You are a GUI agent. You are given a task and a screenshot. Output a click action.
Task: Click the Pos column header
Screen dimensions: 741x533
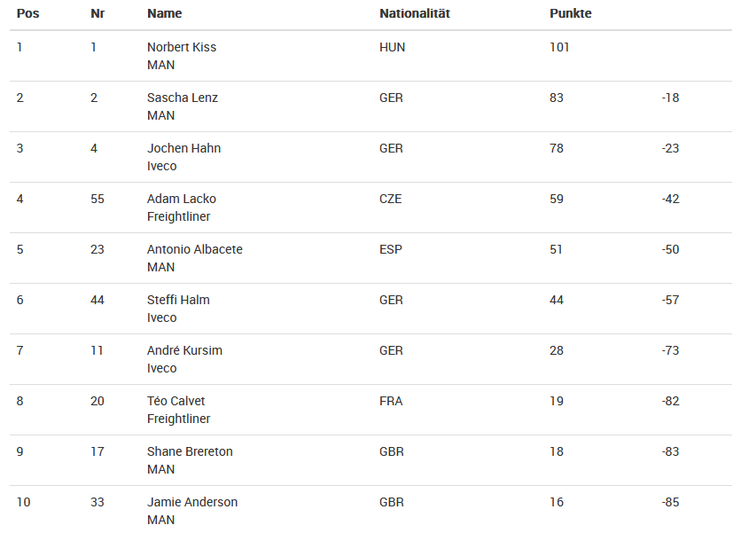tap(28, 13)
